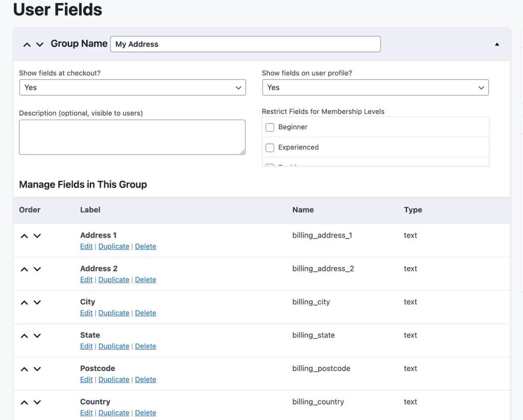Image resolution: width=523 pixels, height=420 pixels.
Task: Edit the Address 1 field
Action: [x=86, y=246]
